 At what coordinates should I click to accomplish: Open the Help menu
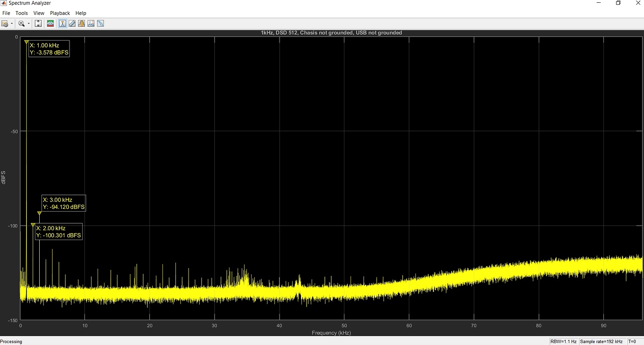(x=81, y=13)
